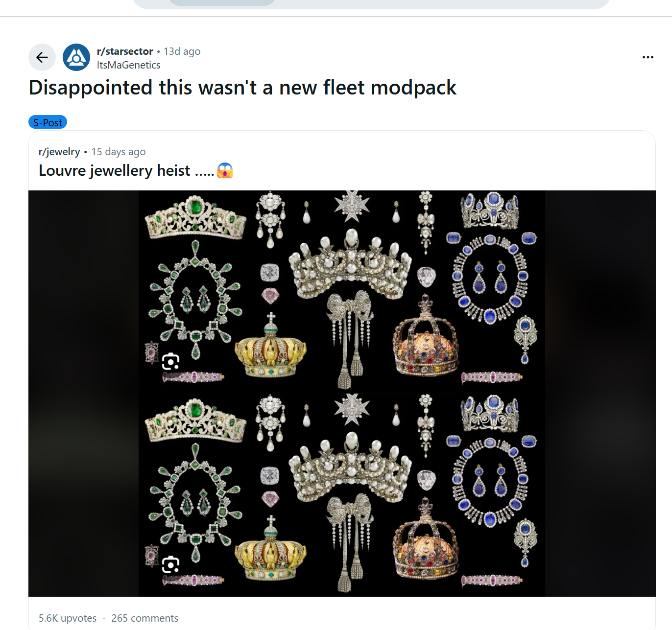
Task: Click the 5.6K upvotes counter
Action: (x=67, y=618)
